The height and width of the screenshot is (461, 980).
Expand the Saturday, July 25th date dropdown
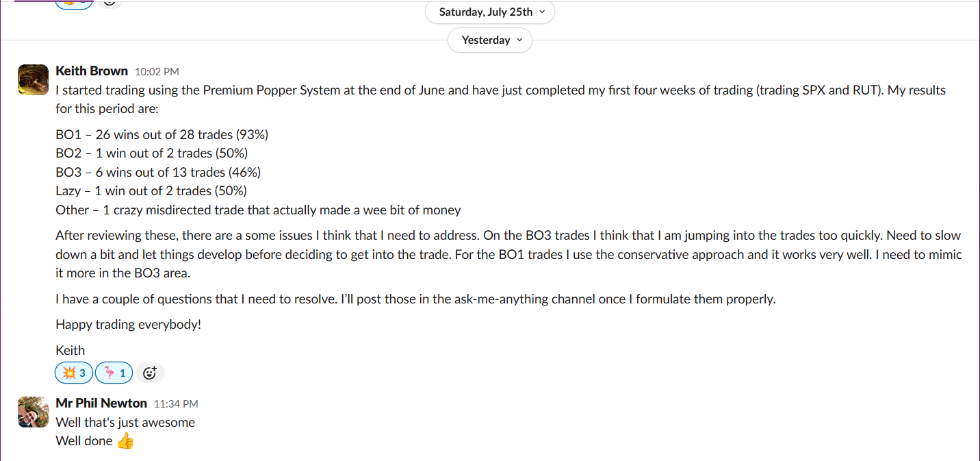[490, 12]
